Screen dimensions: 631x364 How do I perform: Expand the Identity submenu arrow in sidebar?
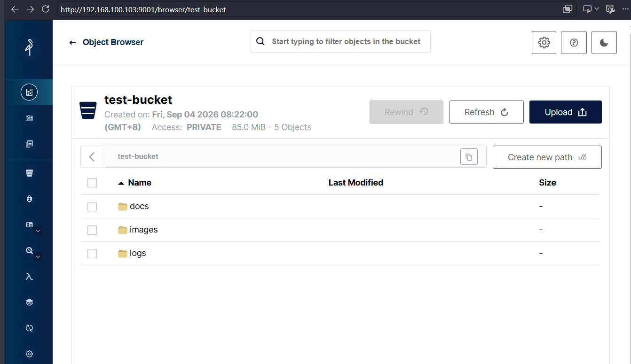(39, 231)
